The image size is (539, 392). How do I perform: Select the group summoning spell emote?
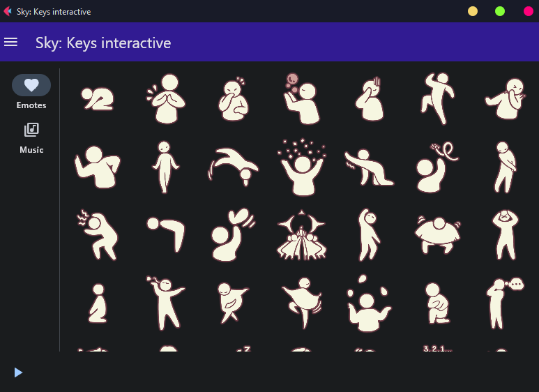(x=302, y=235)
